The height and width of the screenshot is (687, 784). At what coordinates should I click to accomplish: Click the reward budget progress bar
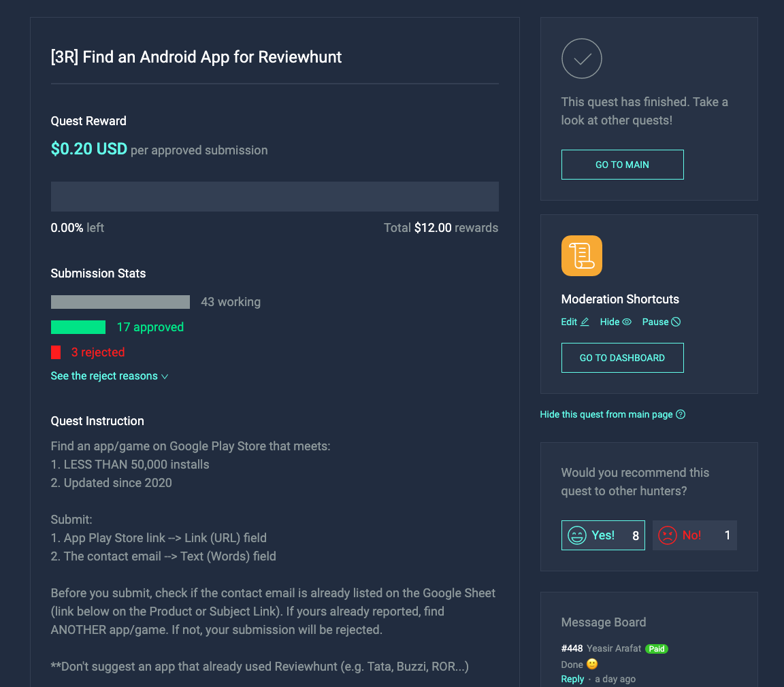click(x=274, y=197)
